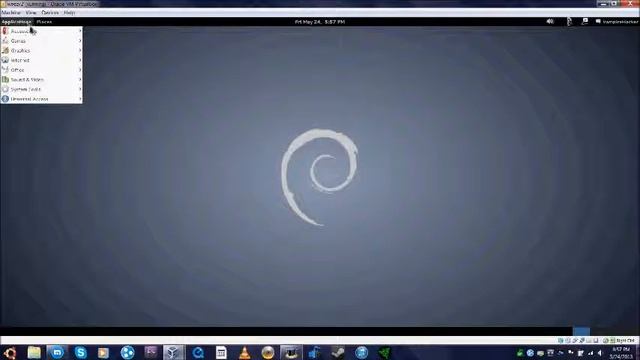Image resolution: width=640 pixels, height=360 pixels.
Task: Expand the Games submenu
Action: pyautogui.click(x=41, y=41)
